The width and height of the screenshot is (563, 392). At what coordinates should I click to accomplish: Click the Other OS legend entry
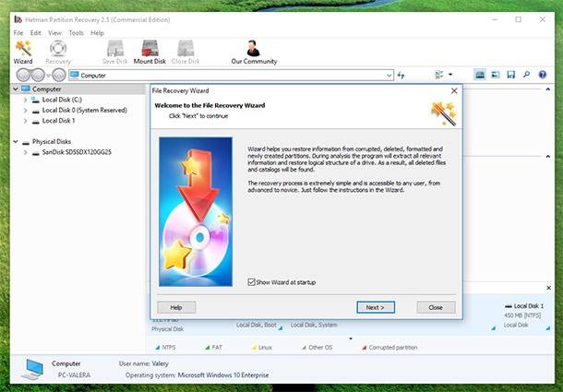tap(317, 348)
